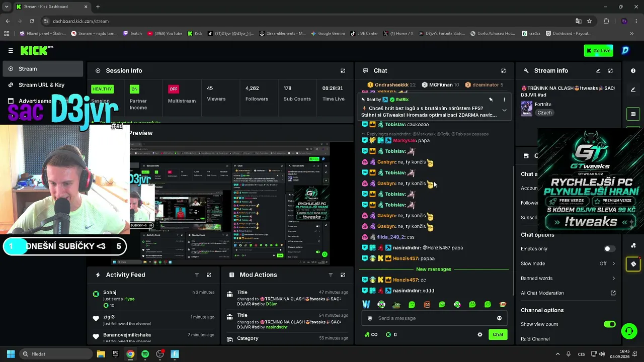Click the D3jvr link in Mod Actions
The width and height of the screenshot is (644, 362).
(271, 304)
